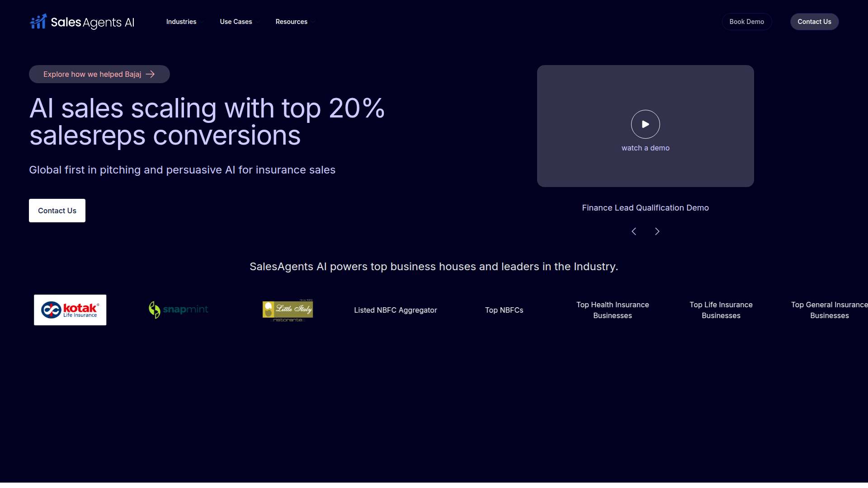Click the white Contact Us hero button
The height and width of the screenshot is (488, 868).
[57, 211]
